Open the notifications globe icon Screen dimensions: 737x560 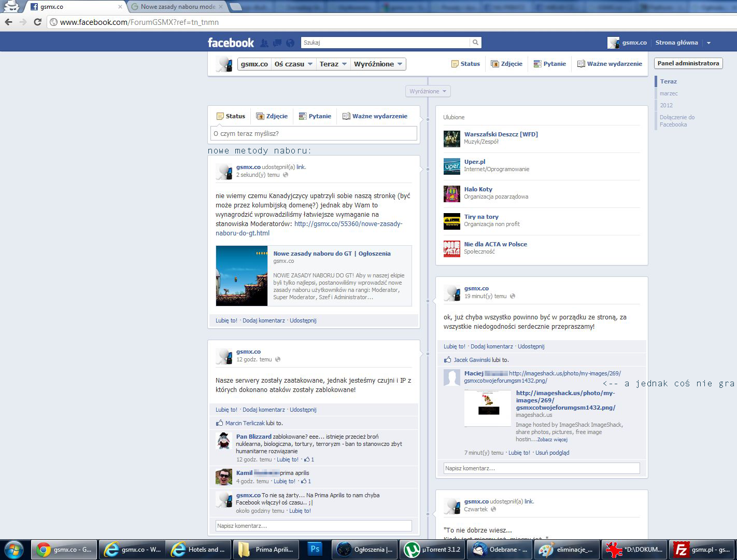click(x=290, y=43)
